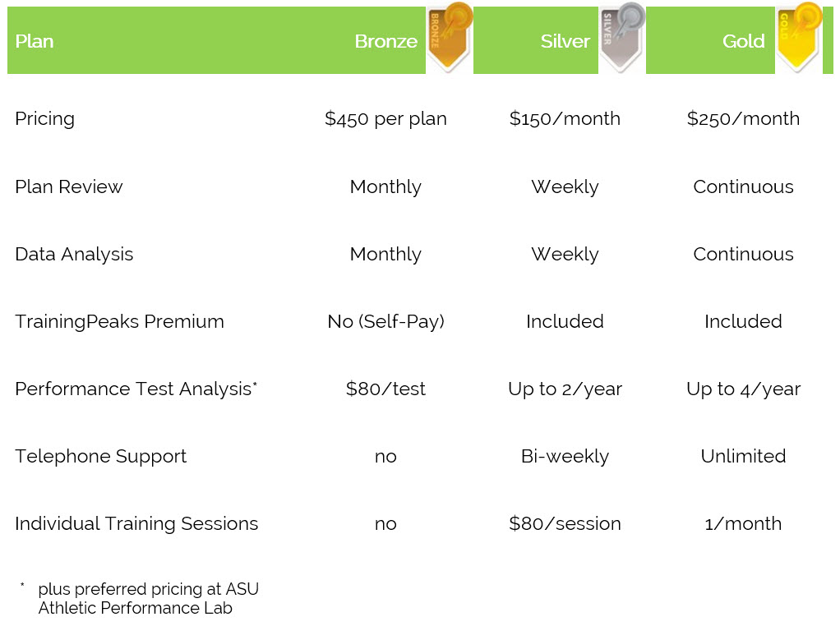Viewport: 840px width, 626px height.
Task: Select the Bronze plan header
Action: pyautogui.click(x=385, y=41)
